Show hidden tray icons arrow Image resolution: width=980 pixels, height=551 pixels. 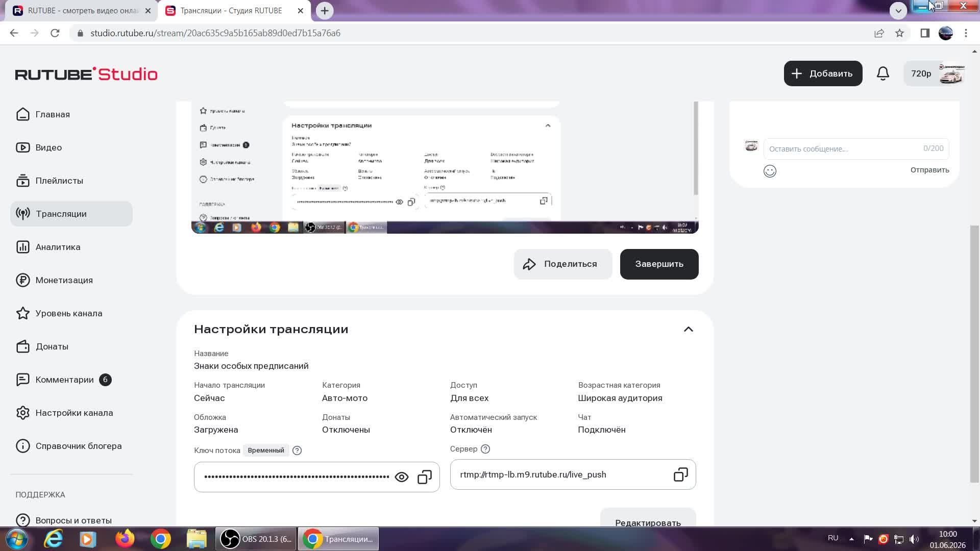click(851, 539)
